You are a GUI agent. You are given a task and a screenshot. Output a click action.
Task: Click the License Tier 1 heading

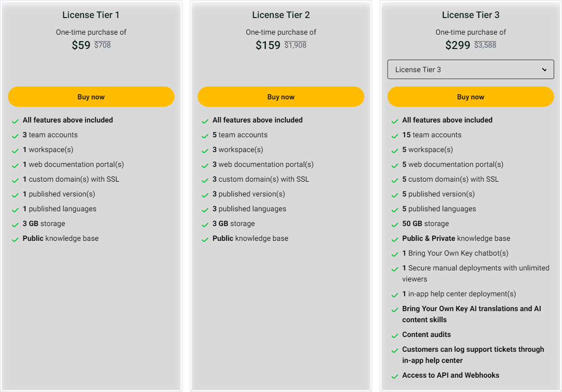(x=91, y=15)
